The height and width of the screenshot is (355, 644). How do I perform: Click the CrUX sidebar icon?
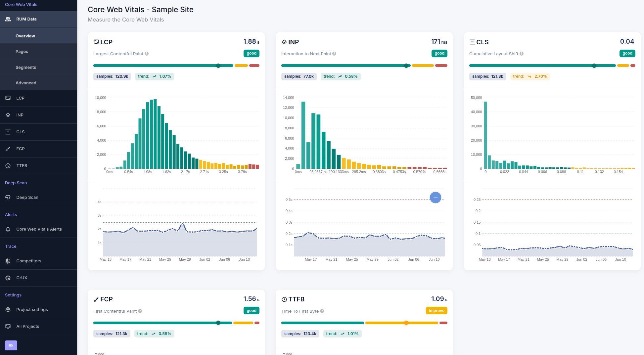pos(8,278)
